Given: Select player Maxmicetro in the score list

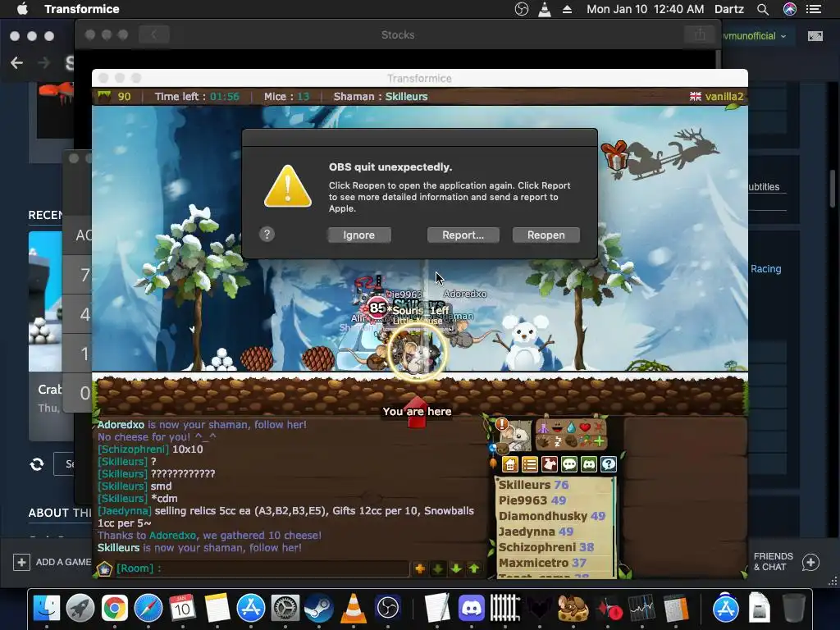Looking at the screenshot, I should (555, 563).
